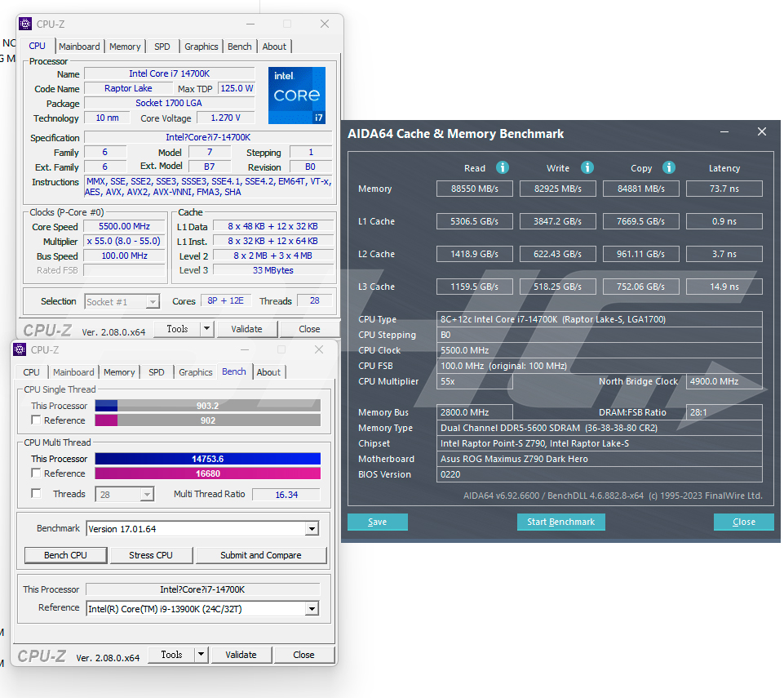Toggle the Threads checkbox

(36, 494)
